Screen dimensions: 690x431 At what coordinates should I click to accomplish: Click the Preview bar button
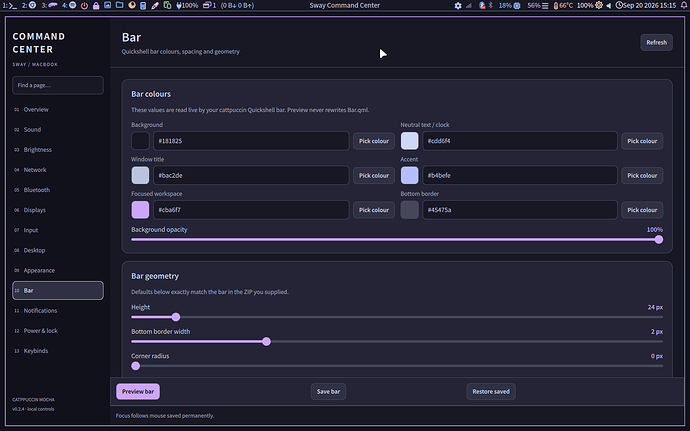[138, 391]
